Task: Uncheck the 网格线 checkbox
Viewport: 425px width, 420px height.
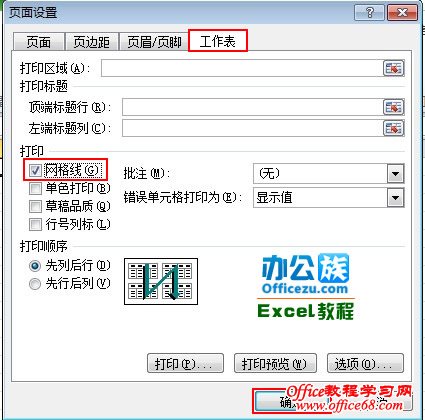Action: click(x=35, y=171)
